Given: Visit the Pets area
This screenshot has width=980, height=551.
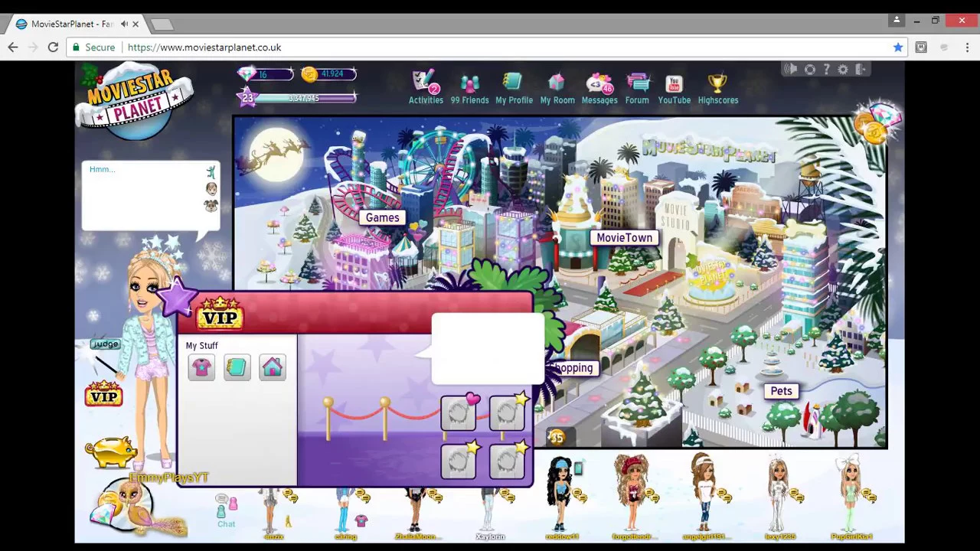Looking at the screenshot, I should (781, 391).
